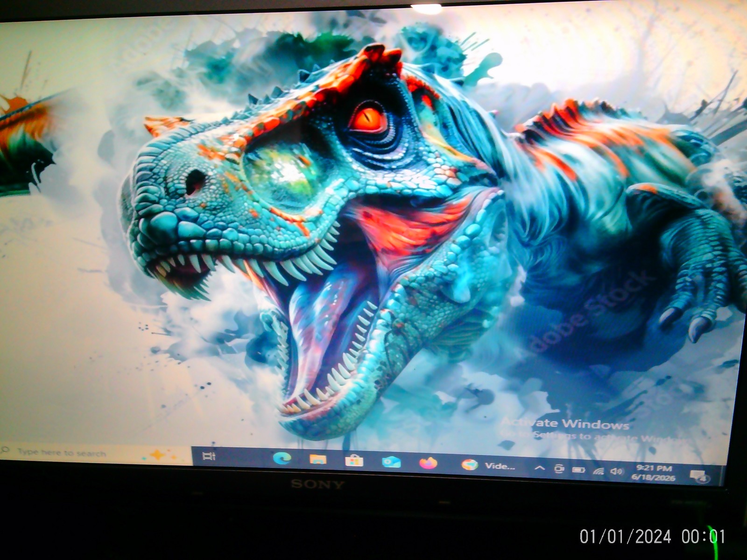Check the battery status icon
The width and height of the screenshot is (747, 560).
578,469
